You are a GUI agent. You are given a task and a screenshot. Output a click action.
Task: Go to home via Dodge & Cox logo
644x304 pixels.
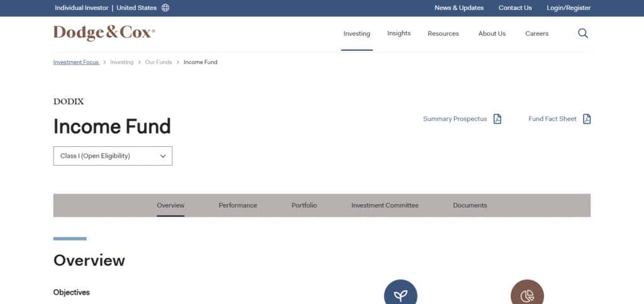click(x=104, y=33)
